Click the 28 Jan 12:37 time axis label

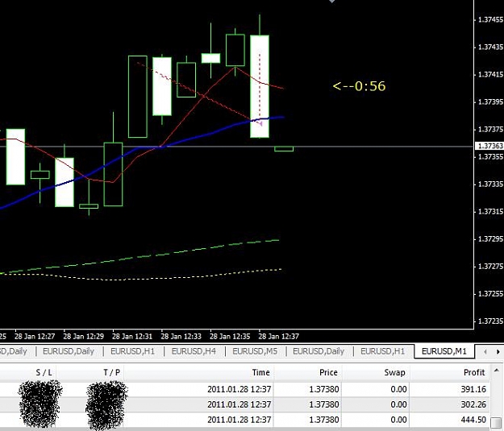click(279, 336)
